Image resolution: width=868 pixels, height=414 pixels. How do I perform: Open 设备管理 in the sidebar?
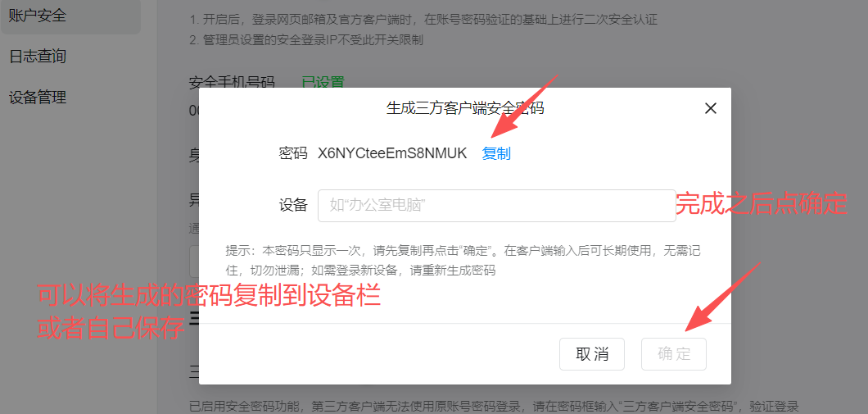(x=38, y=98)
